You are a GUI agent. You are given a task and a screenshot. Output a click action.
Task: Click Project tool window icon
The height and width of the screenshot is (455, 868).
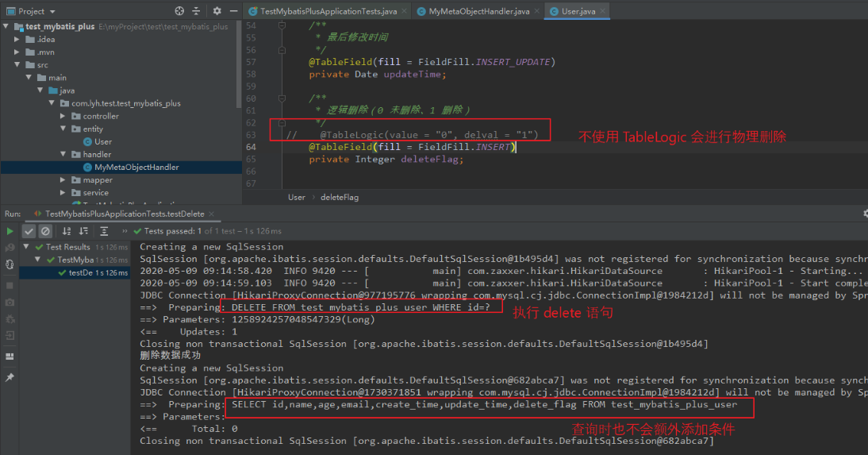click(10, 11)
